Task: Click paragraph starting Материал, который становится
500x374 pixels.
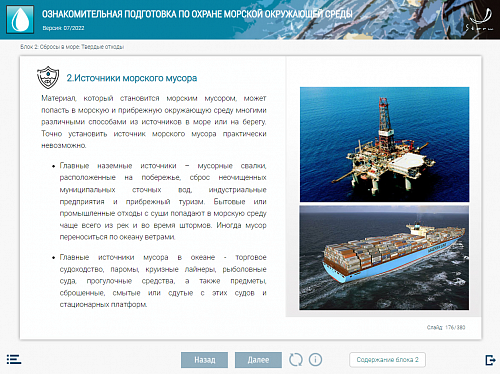Action: pos(154,122)
